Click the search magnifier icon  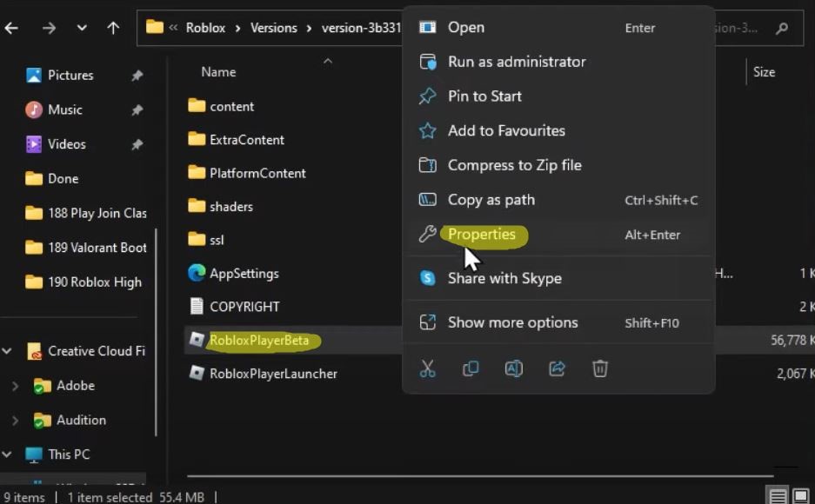pyautogui.click(x=781, y=28)
